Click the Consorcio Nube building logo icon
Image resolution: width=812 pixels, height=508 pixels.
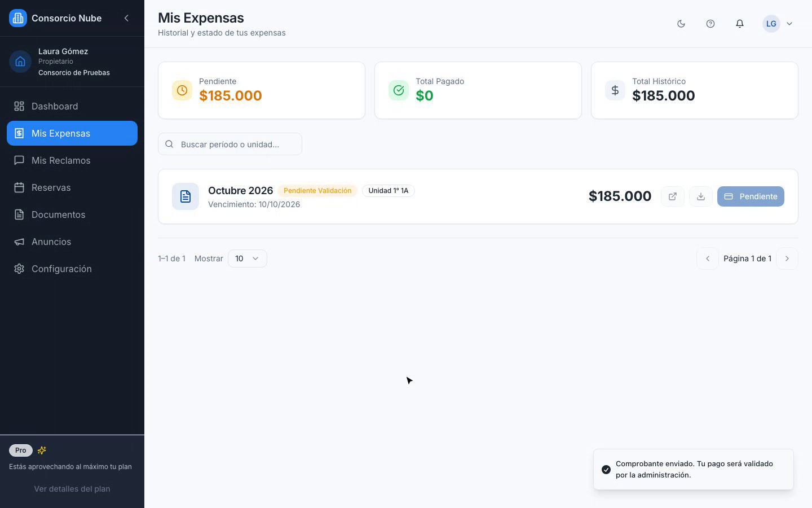pos(18,18)
